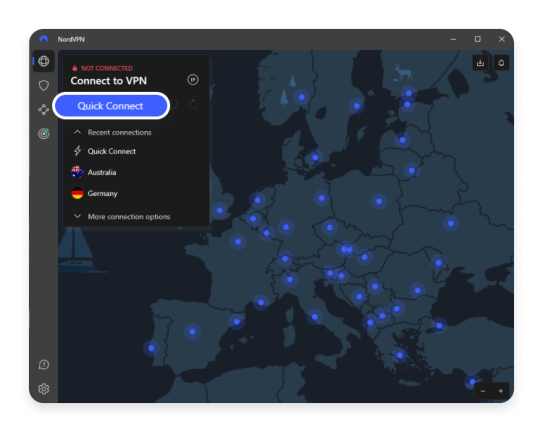
Task: Select the Paris server dot in France
Action: tap(238, 241)
